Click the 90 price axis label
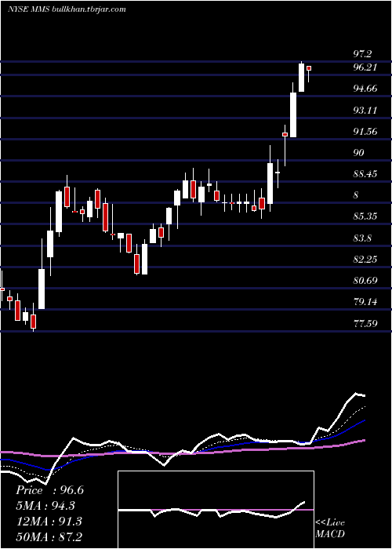392x549 pixels. click(x=359, y=153)
